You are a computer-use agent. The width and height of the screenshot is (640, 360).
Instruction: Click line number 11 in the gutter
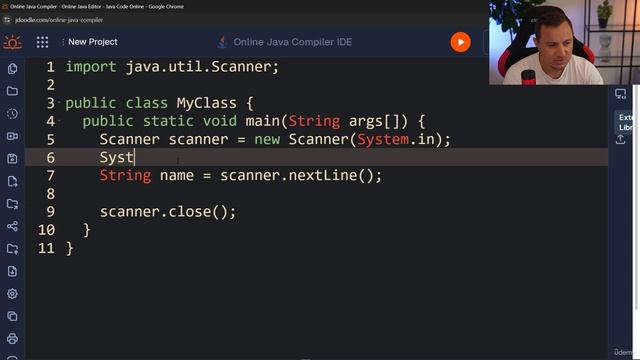coord(46,248)
